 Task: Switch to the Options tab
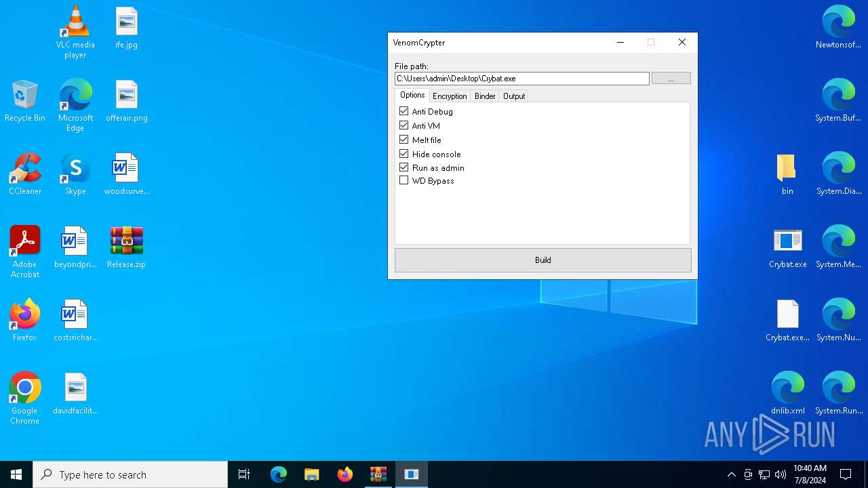point(412,96)
